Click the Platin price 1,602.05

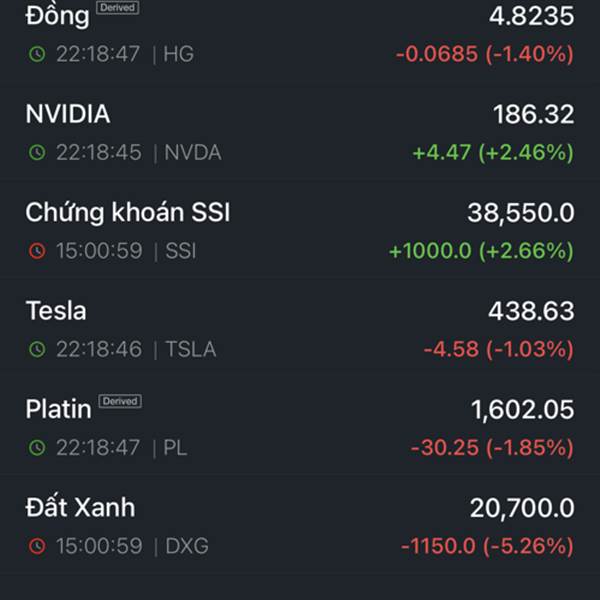pos(523,409)
